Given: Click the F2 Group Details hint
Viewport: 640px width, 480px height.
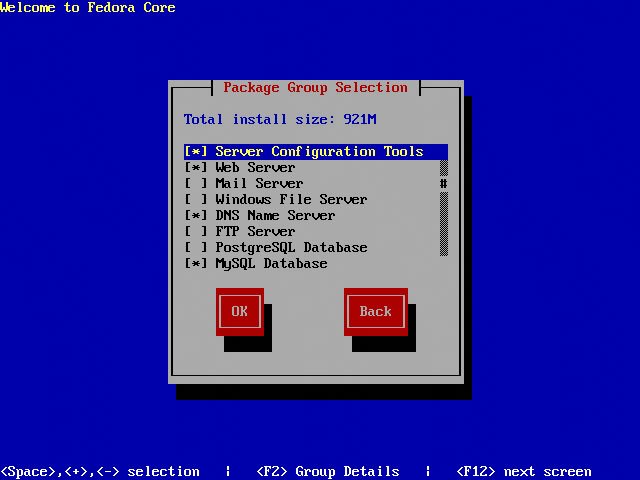Looking at the screenshot, I should [328, 471].
